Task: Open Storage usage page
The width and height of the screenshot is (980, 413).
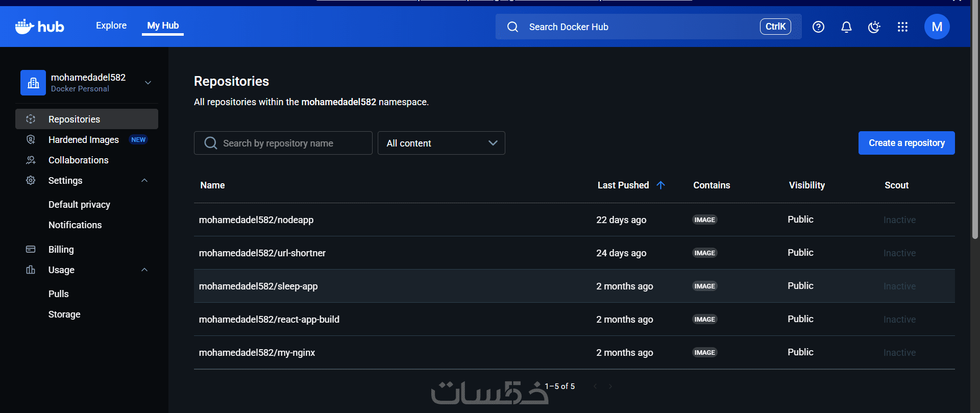Action: [x=64, y=314]
